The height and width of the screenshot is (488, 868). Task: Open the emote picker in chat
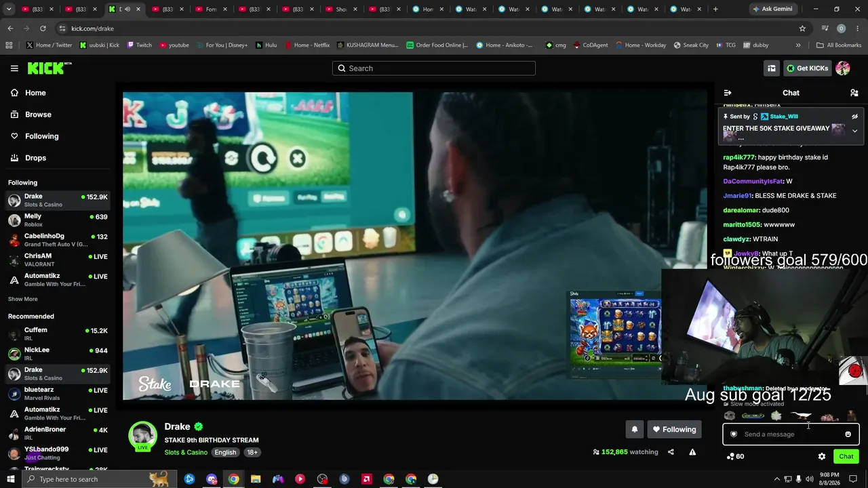click(x=848, y=434)
